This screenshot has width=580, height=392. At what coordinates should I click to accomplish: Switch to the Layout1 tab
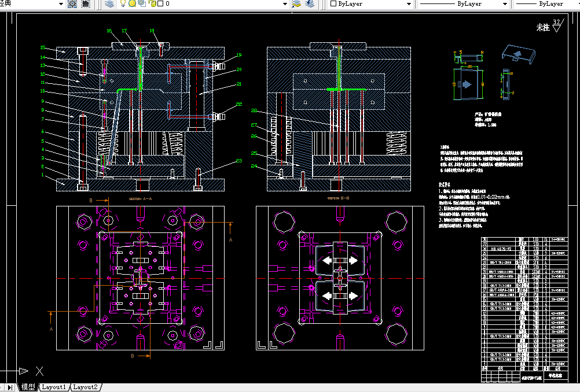coord(54,387)
